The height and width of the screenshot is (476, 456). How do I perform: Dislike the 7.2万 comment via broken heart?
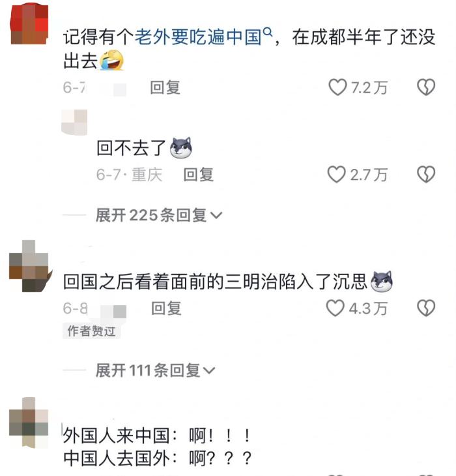pyautogui.click(x=426, y=87)
